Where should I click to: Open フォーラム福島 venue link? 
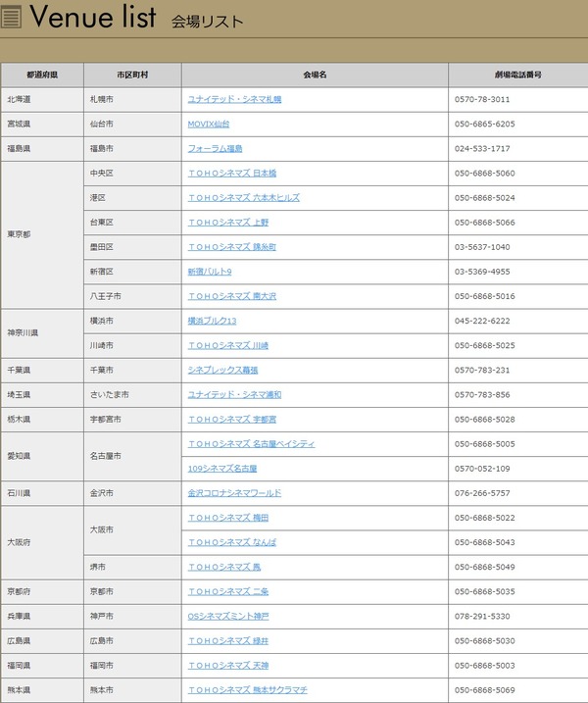tap(216, 149)
